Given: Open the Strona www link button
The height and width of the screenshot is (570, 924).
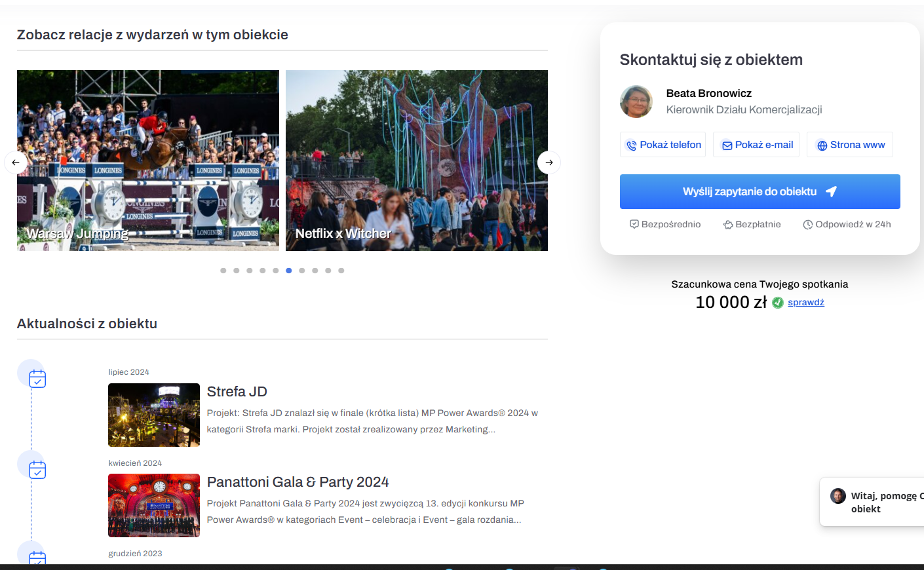Looking at the screenshot, I should (x=850, y=145).
